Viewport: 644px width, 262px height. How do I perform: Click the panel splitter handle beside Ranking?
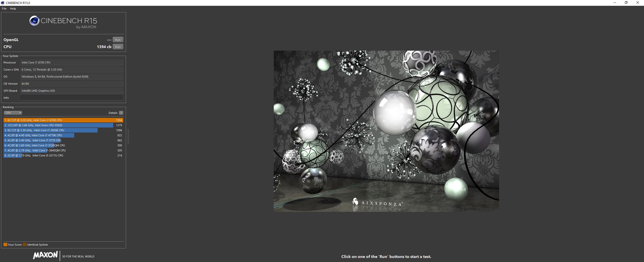[128, 136]
